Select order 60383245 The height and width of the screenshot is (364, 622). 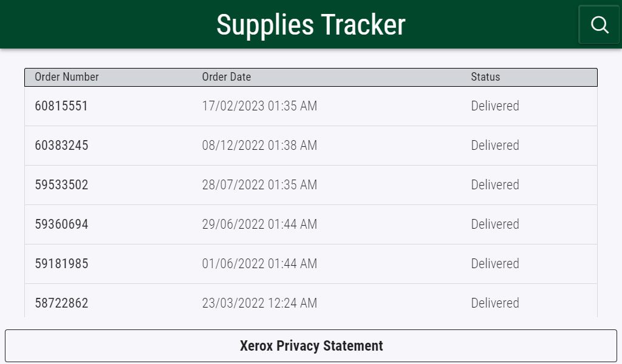[x=60, y=146]
